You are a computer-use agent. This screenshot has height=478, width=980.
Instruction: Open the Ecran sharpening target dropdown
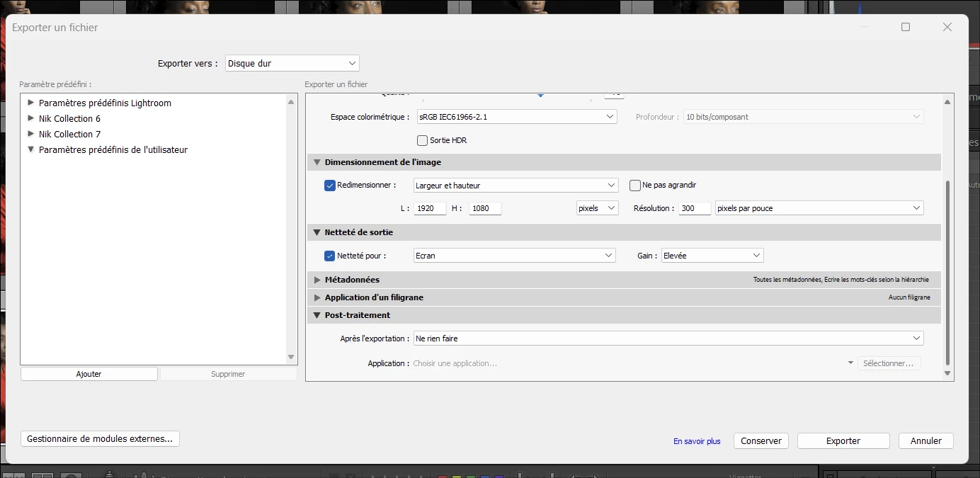tap(515, 256)
